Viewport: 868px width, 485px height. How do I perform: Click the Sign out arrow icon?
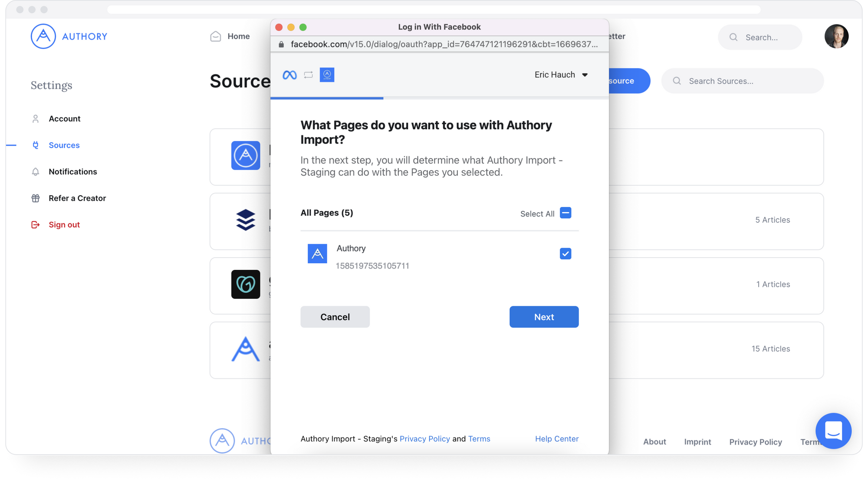(36, 225)
